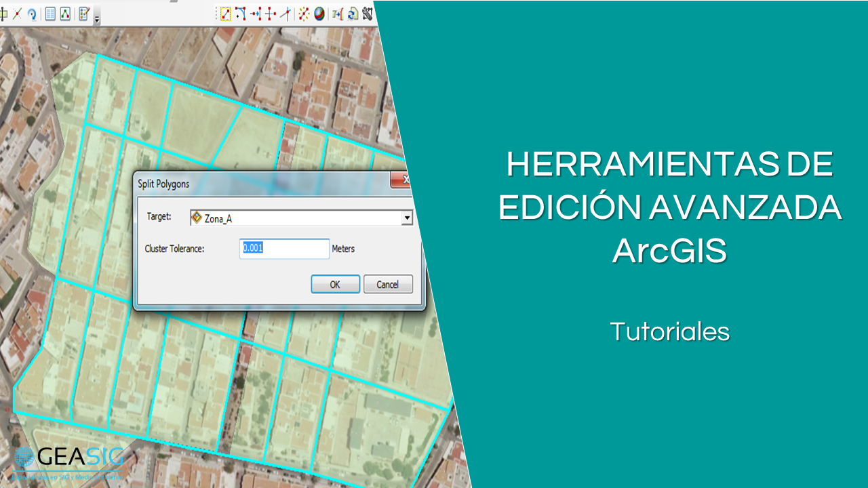Activate the Trim tool
This screenshot has width=868, height=488.
pyautogui.click(x=271, y=14)
